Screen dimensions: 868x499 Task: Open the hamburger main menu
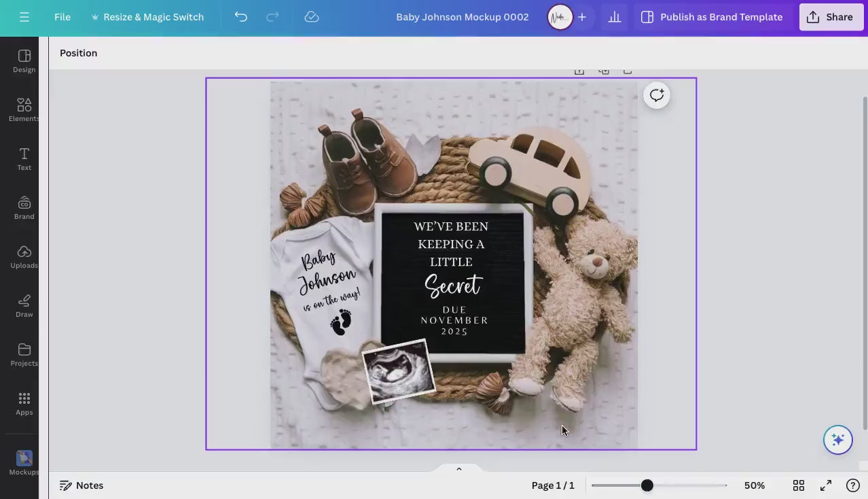[x=24, y=17]
